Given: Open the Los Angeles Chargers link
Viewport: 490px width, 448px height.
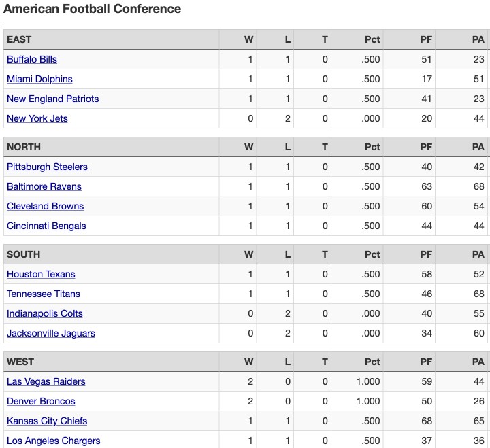Looking at the screenshot, I should tap(54, 441).
